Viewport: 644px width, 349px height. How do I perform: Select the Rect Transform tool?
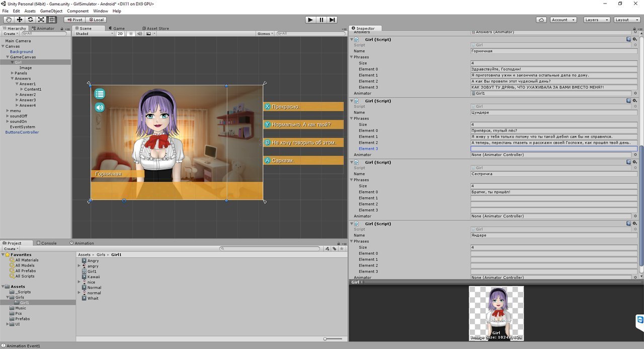52,20
